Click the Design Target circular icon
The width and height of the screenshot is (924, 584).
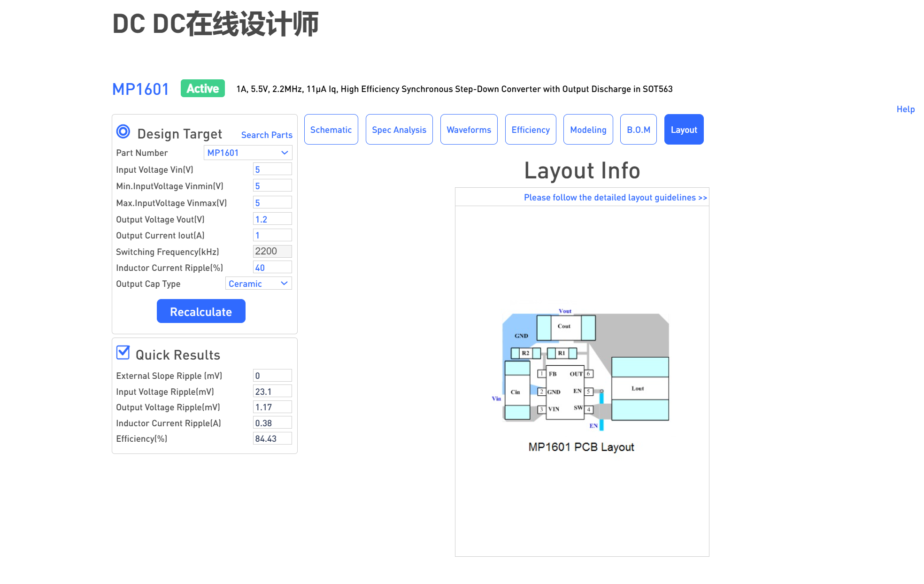click(x=123, y=132)
